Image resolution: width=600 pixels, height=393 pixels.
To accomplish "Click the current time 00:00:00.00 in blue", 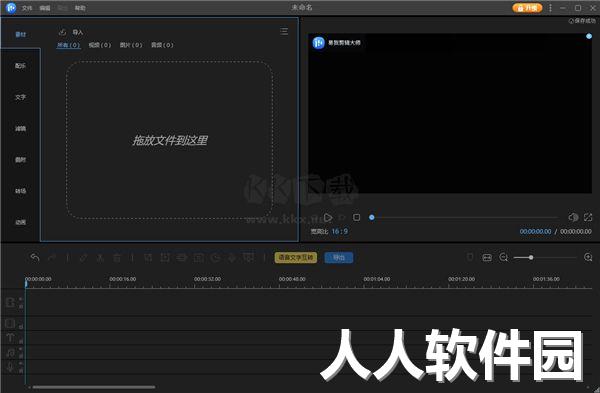I will click(x=535, y=232).
